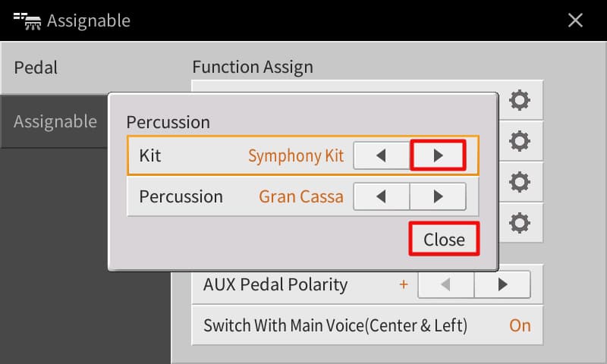Close the Percussion popup dialog

point(444,240)
